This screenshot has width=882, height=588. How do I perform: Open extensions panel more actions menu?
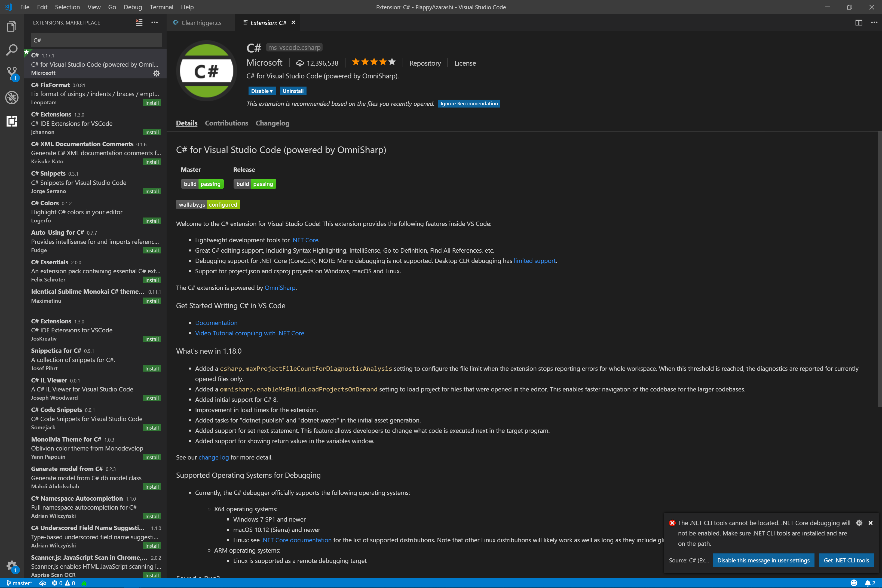[155, 23]
